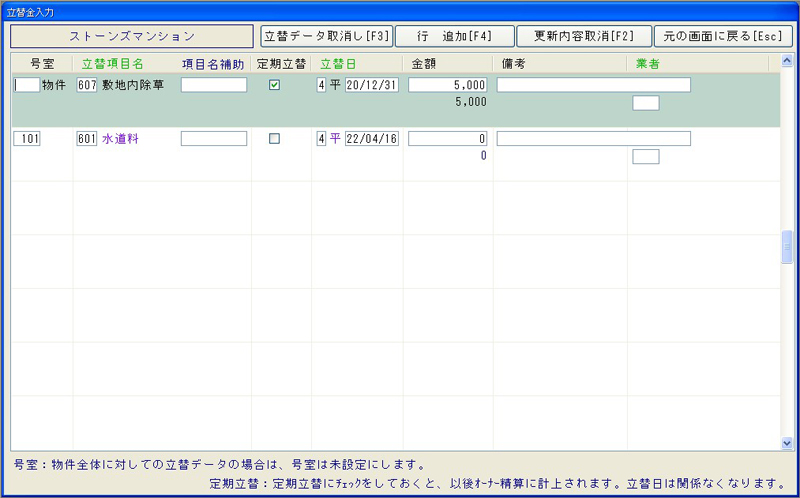Viewport: 800px width, 498px height.
Task: Click the 備考 field in 水道料 row
Action: (593, 139)
